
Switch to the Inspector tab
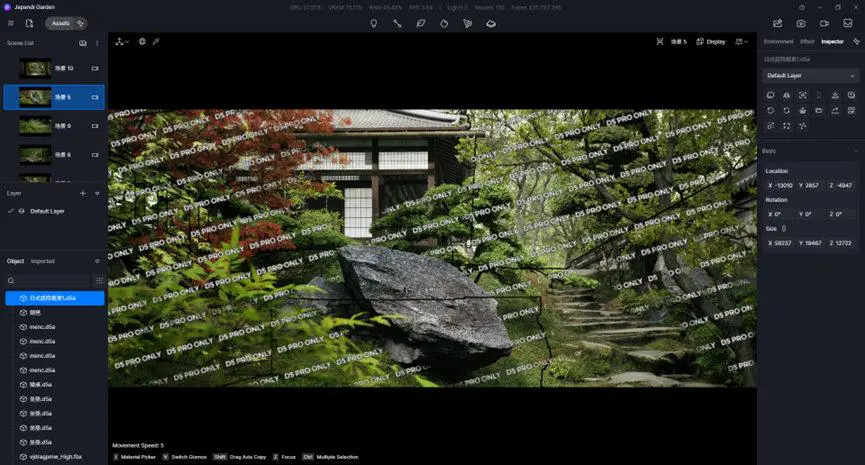(x=832, y=41)
